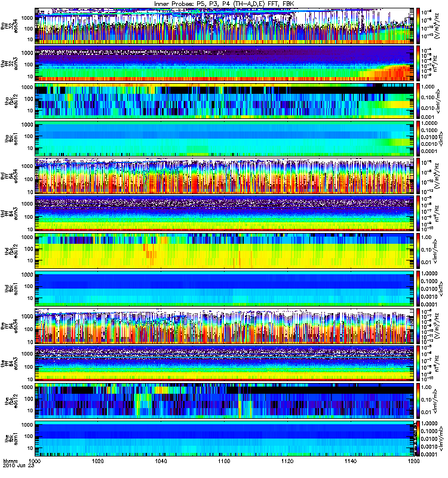Click the 1040 time axis tick label

point(161,461)
